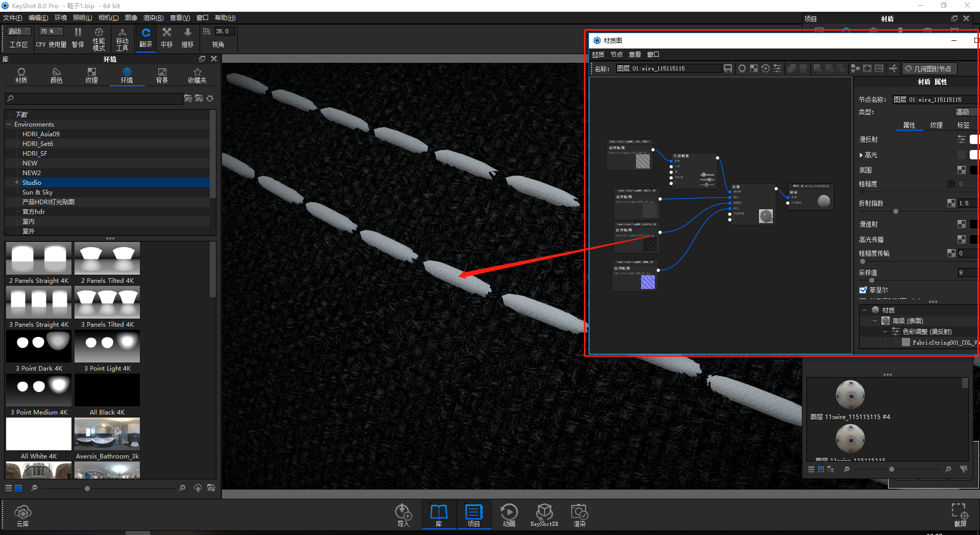Expand the Studio node in the environment tree

(16, 182)
